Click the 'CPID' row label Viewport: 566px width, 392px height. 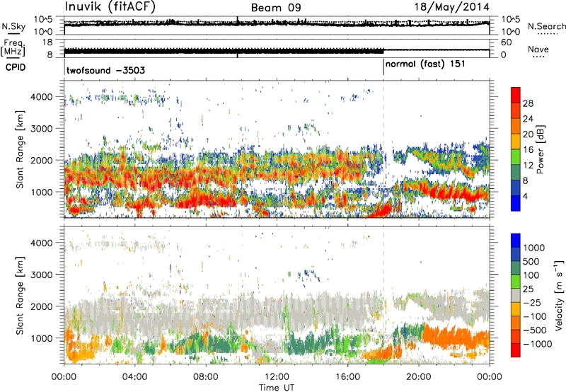(16, 67)
